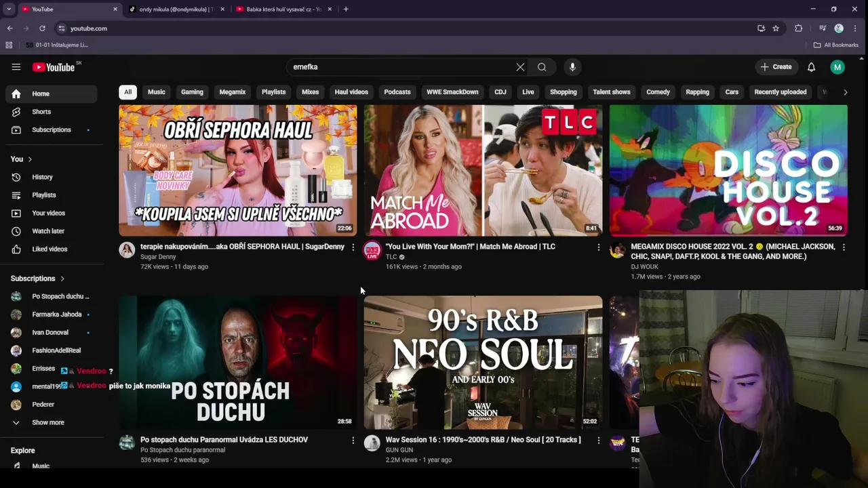Select the Haul videos chip
Screen dimensions: 868x488
[x=351, y=92]
